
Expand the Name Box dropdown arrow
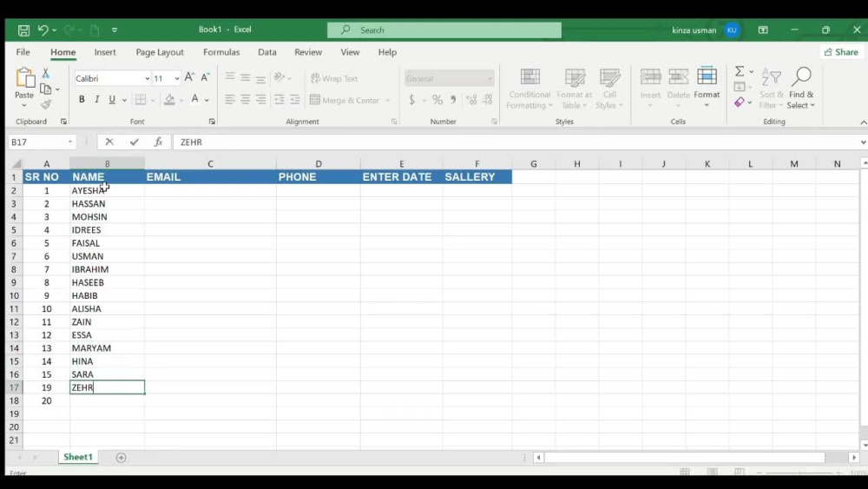click(x=69, y=142)
